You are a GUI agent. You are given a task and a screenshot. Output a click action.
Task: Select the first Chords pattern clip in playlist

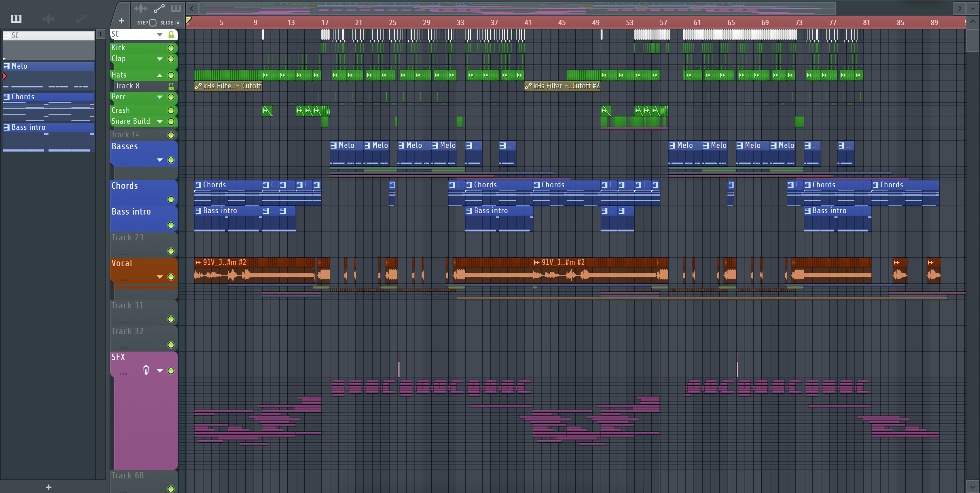(228, 193)
